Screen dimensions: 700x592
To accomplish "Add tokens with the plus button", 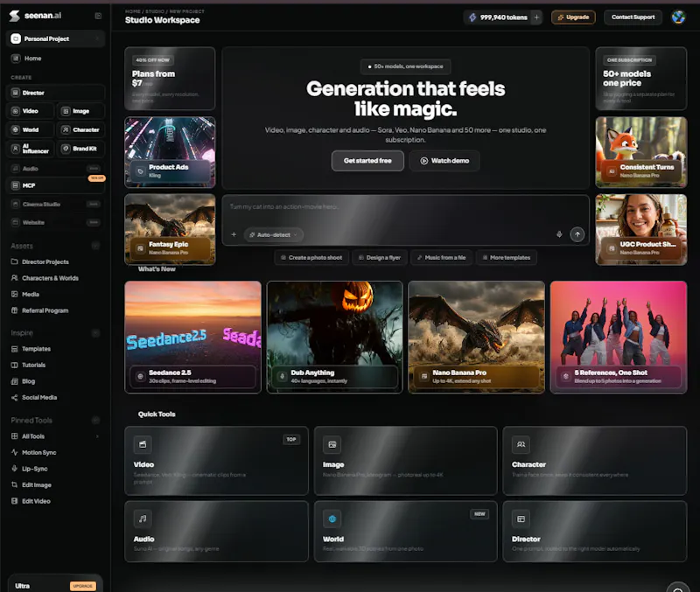I will (536, 17).
